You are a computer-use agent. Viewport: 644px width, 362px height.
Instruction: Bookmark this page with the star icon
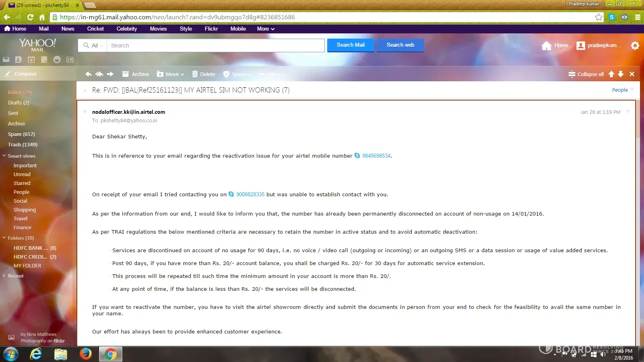coord(599,17)
